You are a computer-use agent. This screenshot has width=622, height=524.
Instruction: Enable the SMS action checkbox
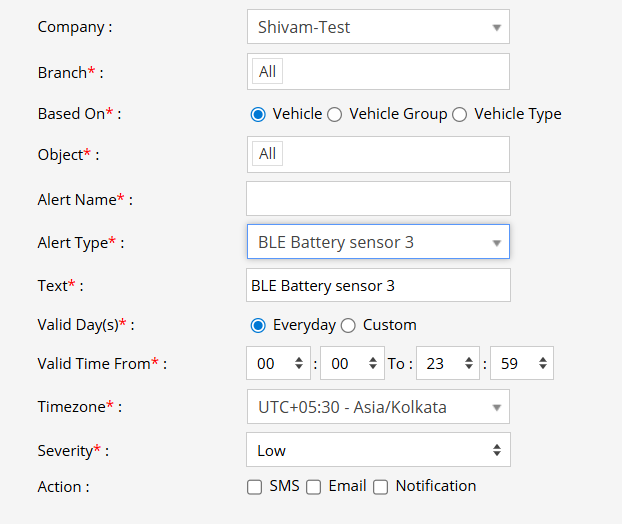pos(255,487)
